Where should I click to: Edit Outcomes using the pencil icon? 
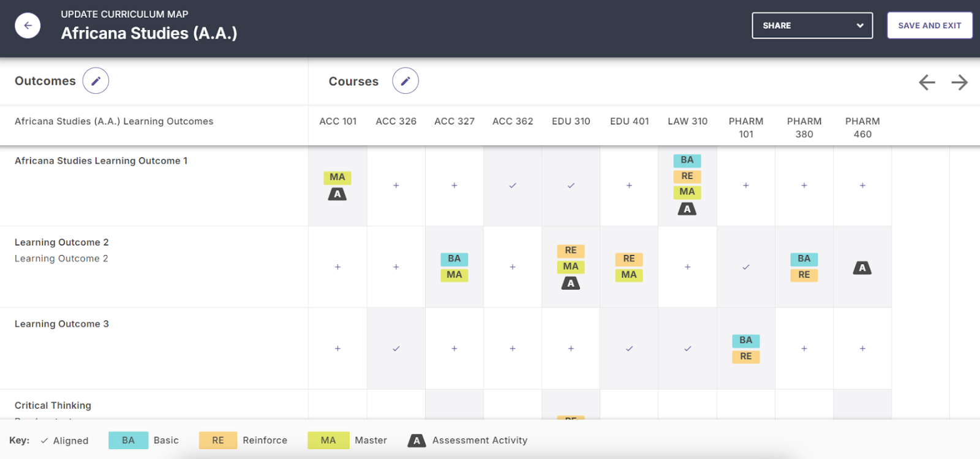pyautogui.click(x=96, y=81)
